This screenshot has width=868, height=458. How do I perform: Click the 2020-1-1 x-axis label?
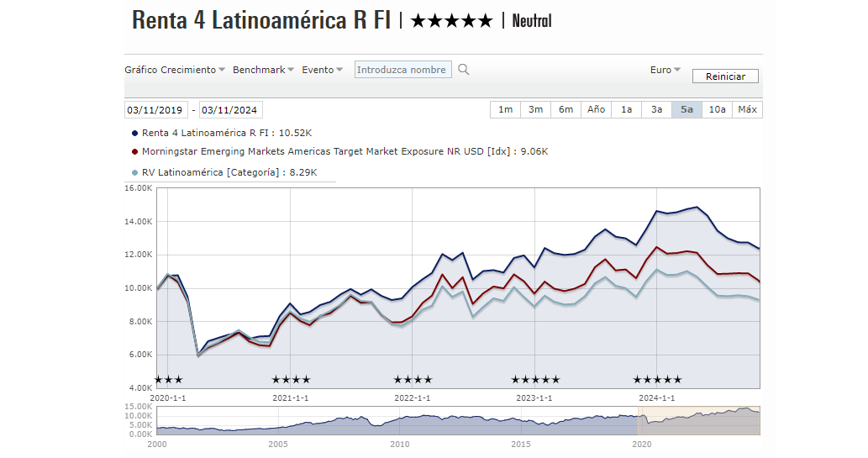click(168, 398)
